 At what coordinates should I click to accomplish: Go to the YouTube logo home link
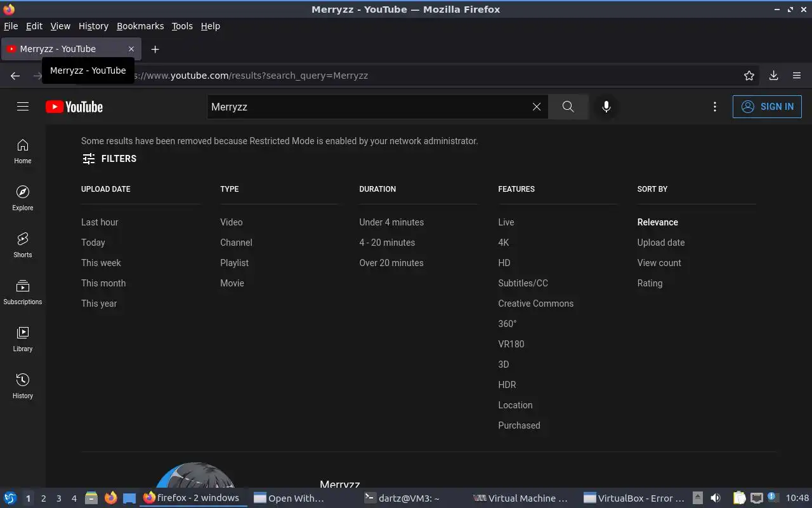pos(74,107)
